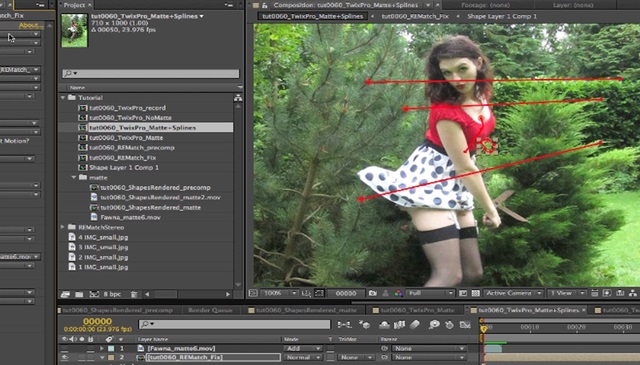Image resolution: width=640 pixels, height=365 pixels.
Task: Open the Normal blending mode dropdown
Action: [302, 357]
